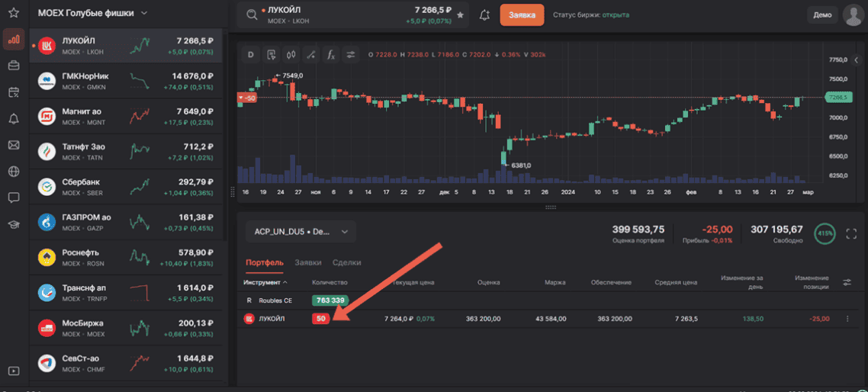Sort the table by the Инструмент column
Image resolution: width=868 pixels, height=392 pixels.
[x=265, y=282]
